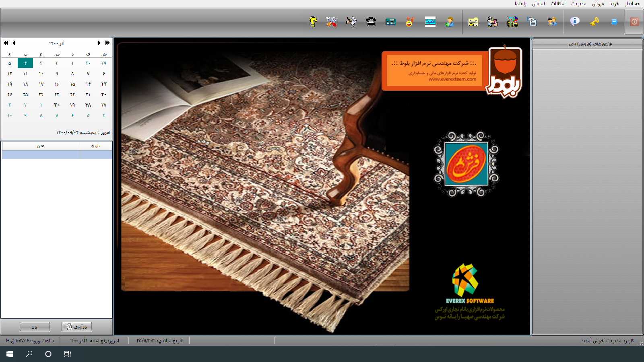The width and height of the screenshot is (644, 362).
Task: Go to previous month in calendar
Action: [x=14, y=43]
